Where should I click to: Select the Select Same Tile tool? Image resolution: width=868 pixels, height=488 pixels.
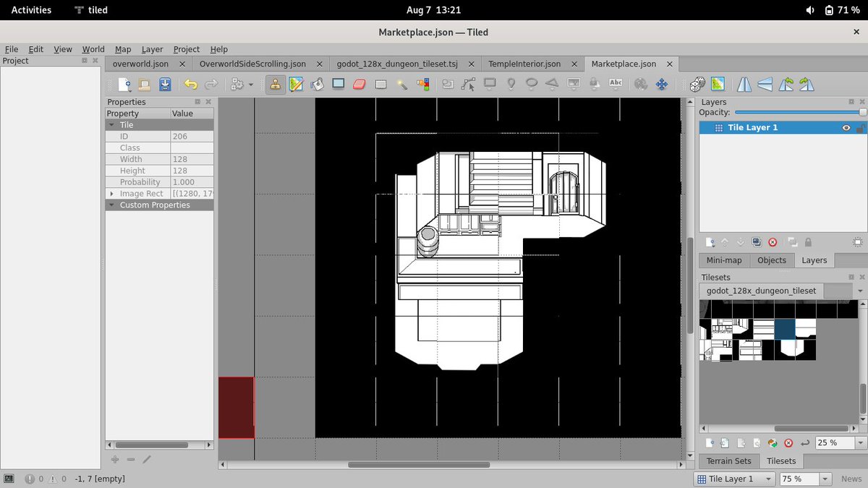coord(422,84)
